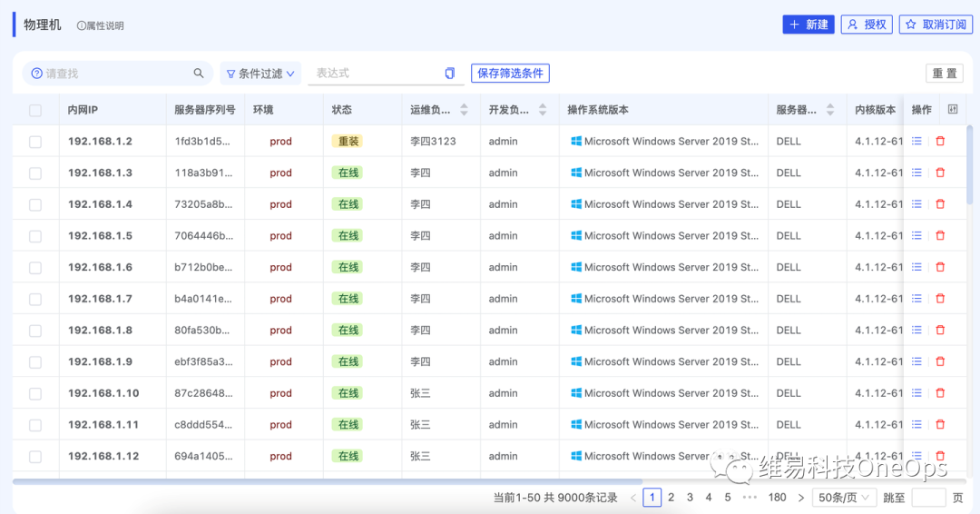
Task: Delete the 192.168.1.11 row
Action: pos(940,425)
